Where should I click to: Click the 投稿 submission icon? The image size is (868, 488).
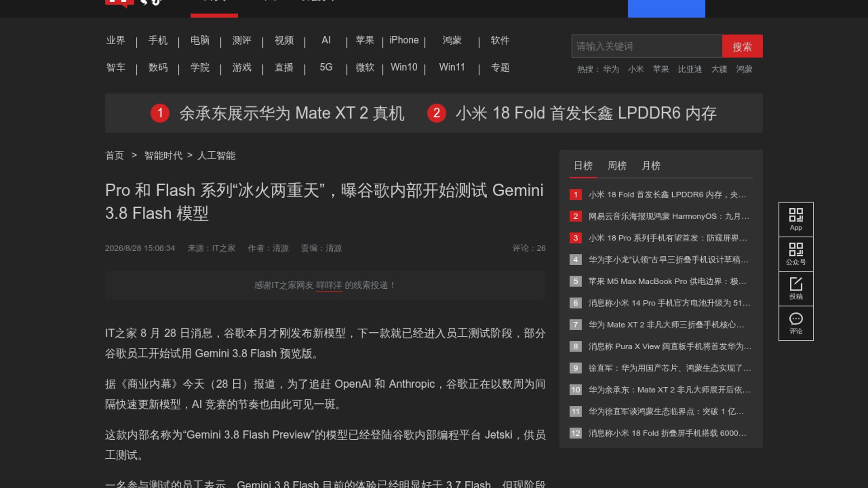[x=796, y=289]
